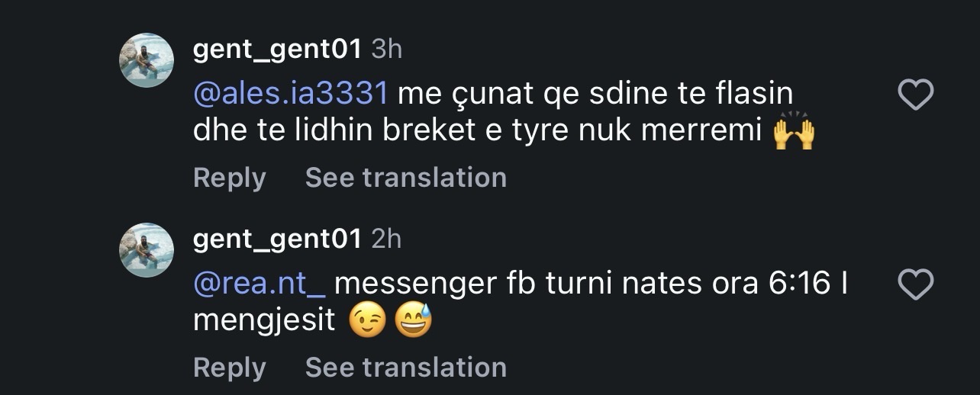Click the winking face emoji
The height and width of the screenshot is (395, 980).
tap(367, 322)
